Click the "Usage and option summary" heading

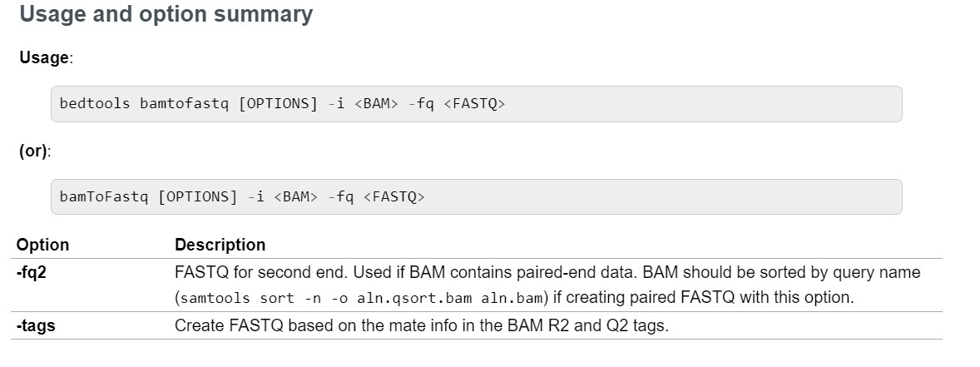tap(166, 15)
